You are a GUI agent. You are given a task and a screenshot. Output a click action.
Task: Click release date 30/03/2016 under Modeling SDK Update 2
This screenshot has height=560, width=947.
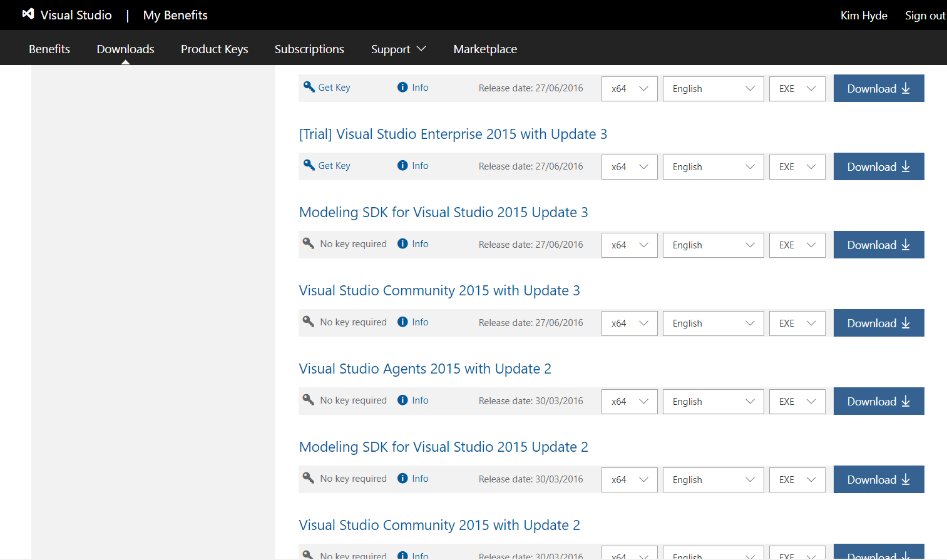point(531,479)
